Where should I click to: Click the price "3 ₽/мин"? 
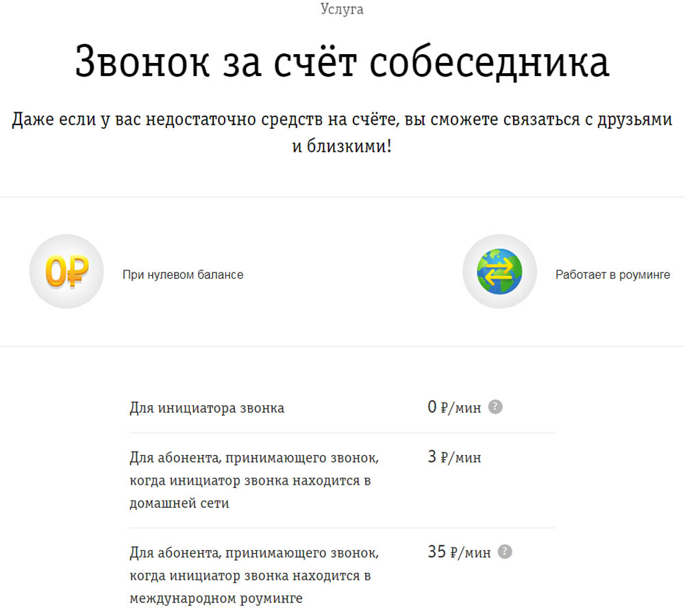(454, 457)
